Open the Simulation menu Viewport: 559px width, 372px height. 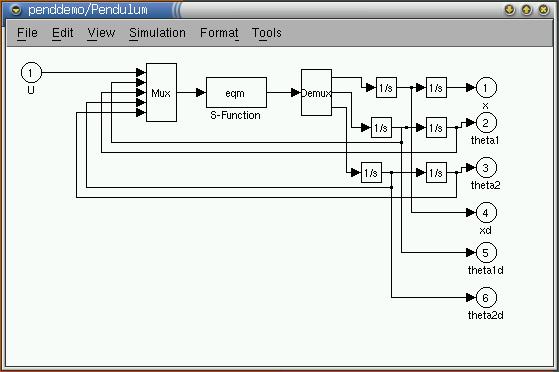point(157,33)
